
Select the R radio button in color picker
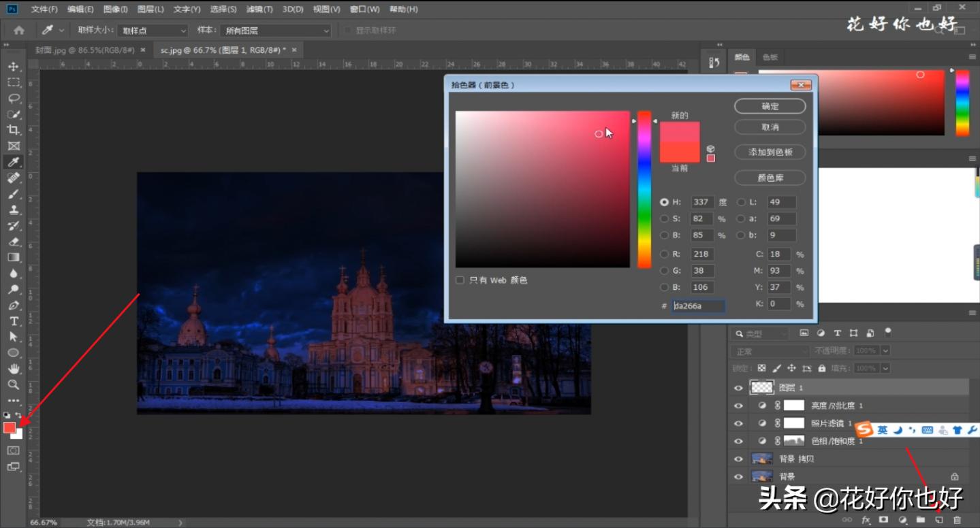(664, 254)
